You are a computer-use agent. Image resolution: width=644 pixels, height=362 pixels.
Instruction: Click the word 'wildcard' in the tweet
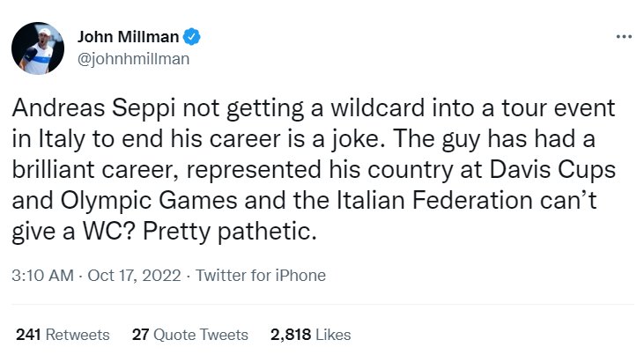(377, 108)
